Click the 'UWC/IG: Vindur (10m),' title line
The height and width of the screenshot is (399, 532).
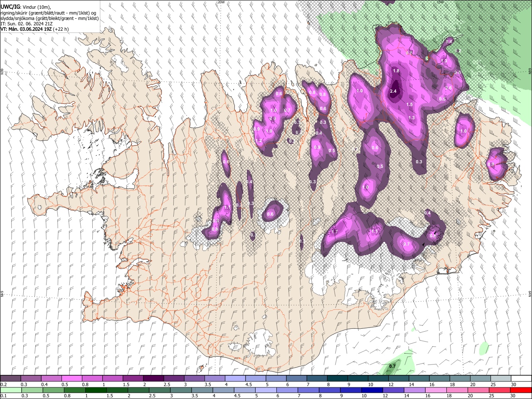tap(25, 7)
